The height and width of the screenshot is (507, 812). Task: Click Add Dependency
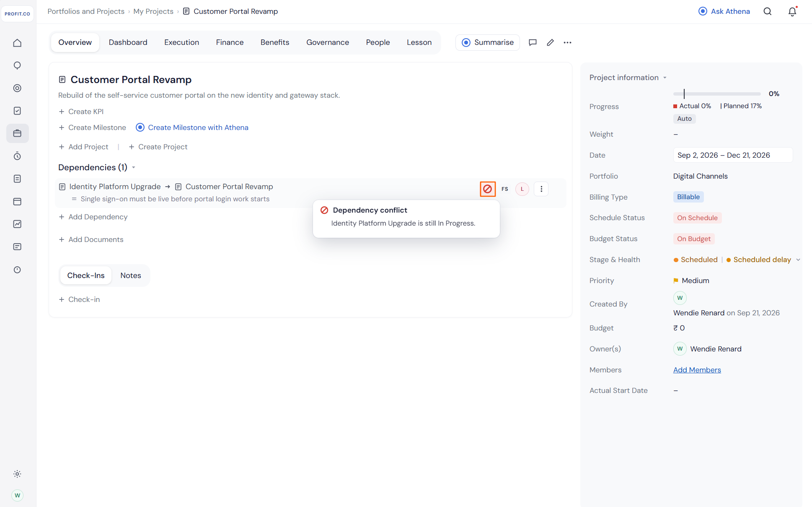click(93, 217)
